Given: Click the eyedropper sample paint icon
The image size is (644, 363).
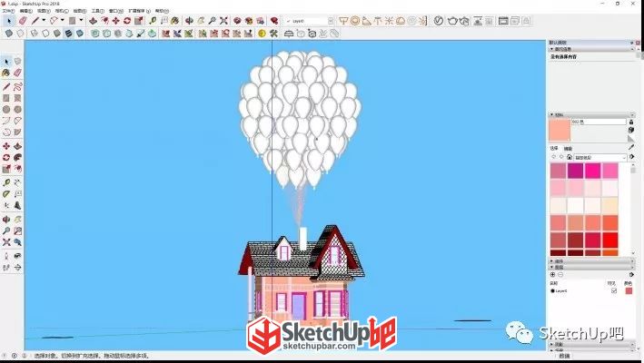Looking at the screenshot, I should pyautogui.click(x=631, y=147).
